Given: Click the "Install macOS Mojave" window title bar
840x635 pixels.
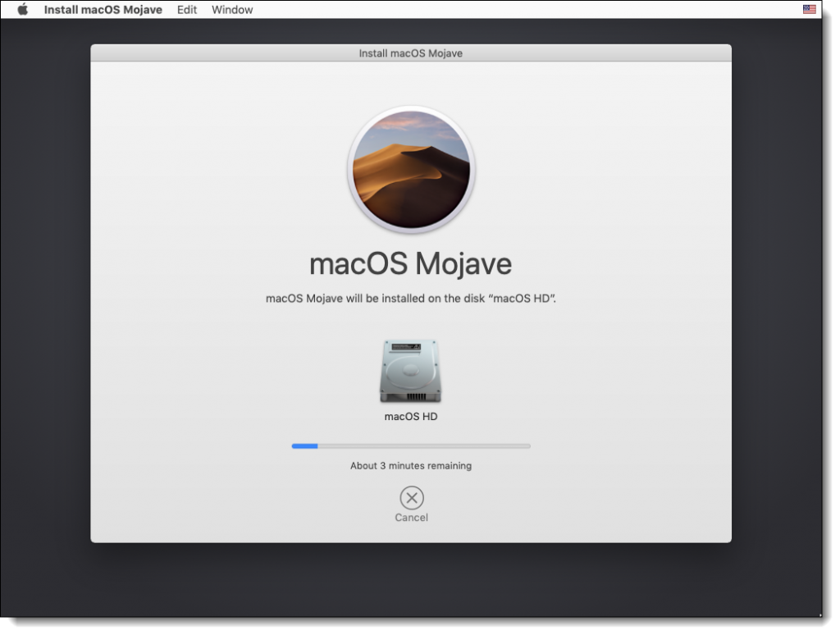Looking at the screenshot, I should pos(411,53).
